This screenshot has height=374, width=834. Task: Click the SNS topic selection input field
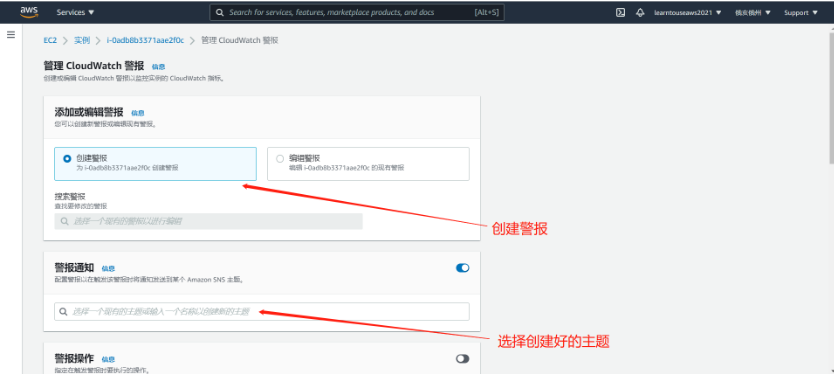pos(262,312)
